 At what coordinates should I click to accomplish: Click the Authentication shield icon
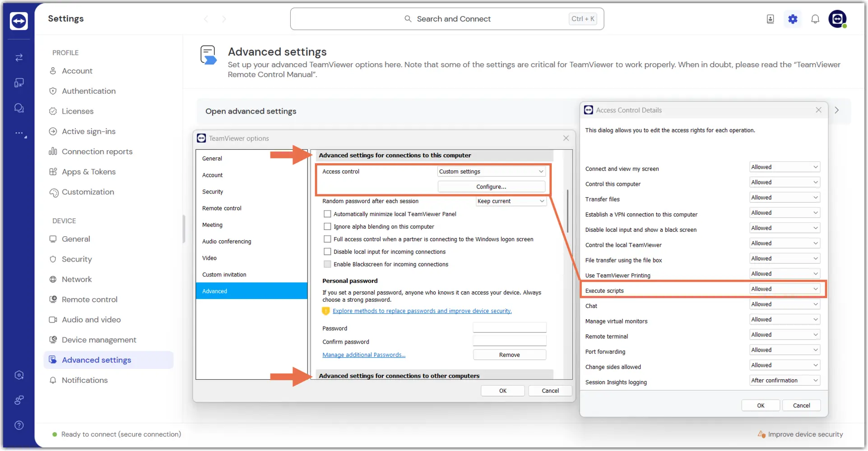pyautogui.click(x=53, y=91)
